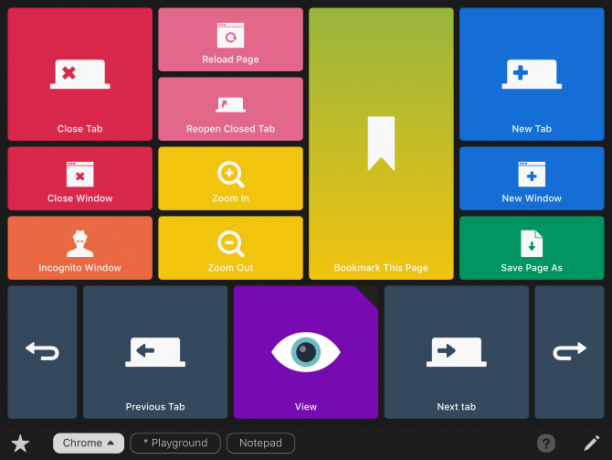
Task: Click the forward arrow tile
Action: (569, 352)
